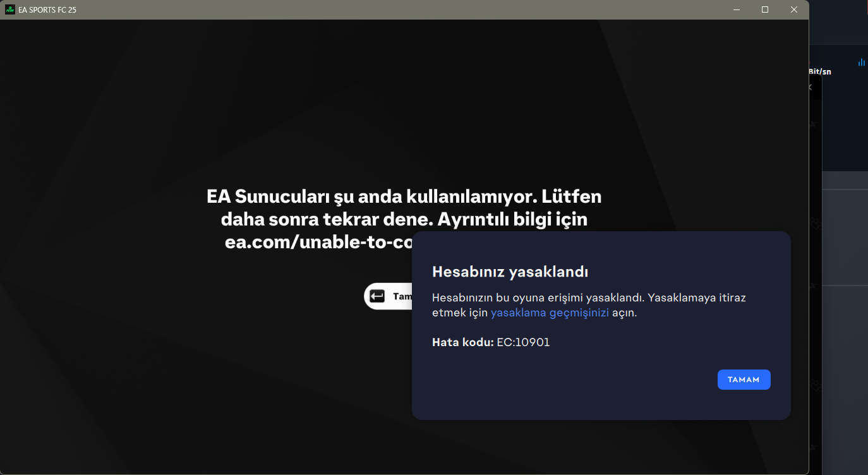
Task: Click the EA SPORTS FC 25 title bar icon
Action: click(10, 9)
